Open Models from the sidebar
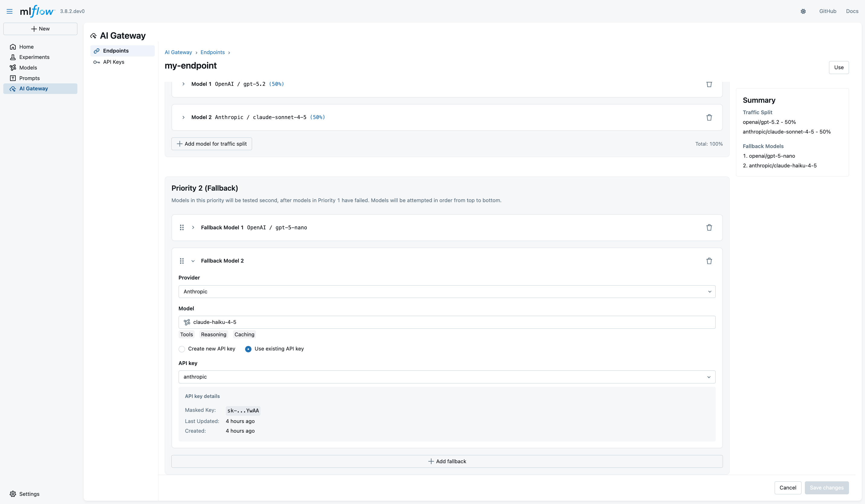 [x=28, y=68]
